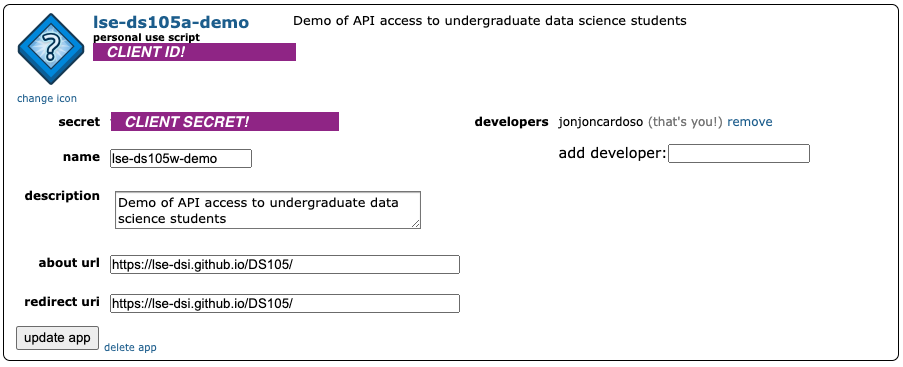Click the add developer label text
The height and width of the screenshot is (367, 903).
612,154
